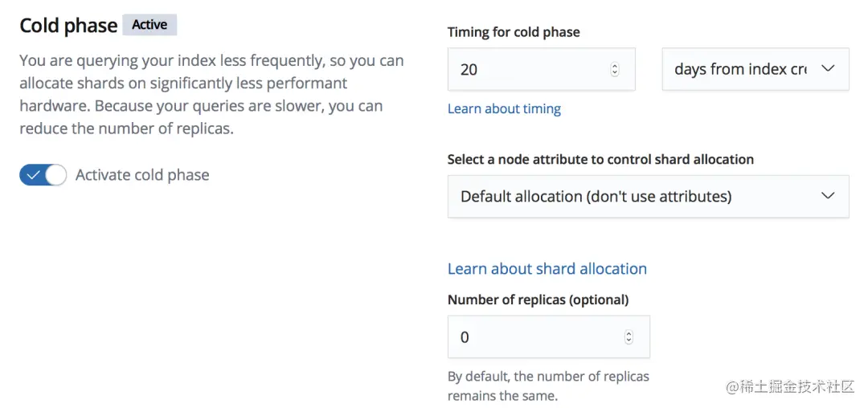Click the "Activate cold phase" label text
868x408 pixels.
pyautogui.click(x=142, y=175)
